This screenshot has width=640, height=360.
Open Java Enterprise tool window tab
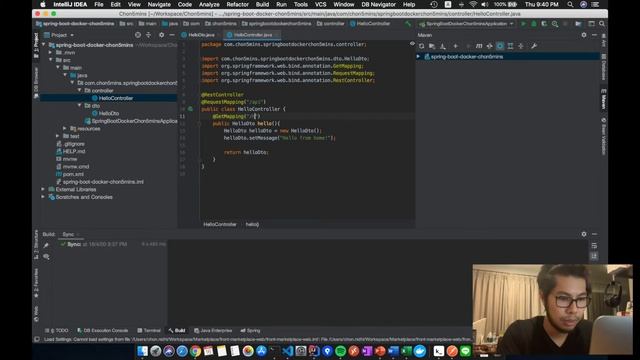[x=213, y=331]
